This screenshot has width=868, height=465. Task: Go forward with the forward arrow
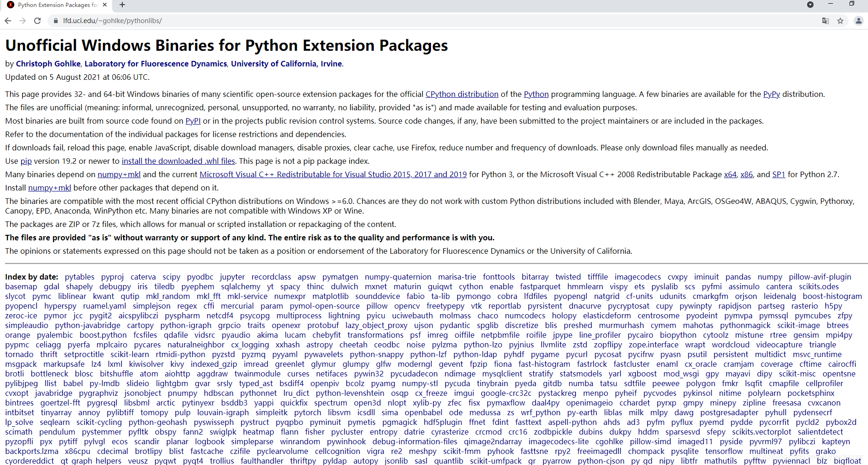pyautogui.click(x=22, y=21)
